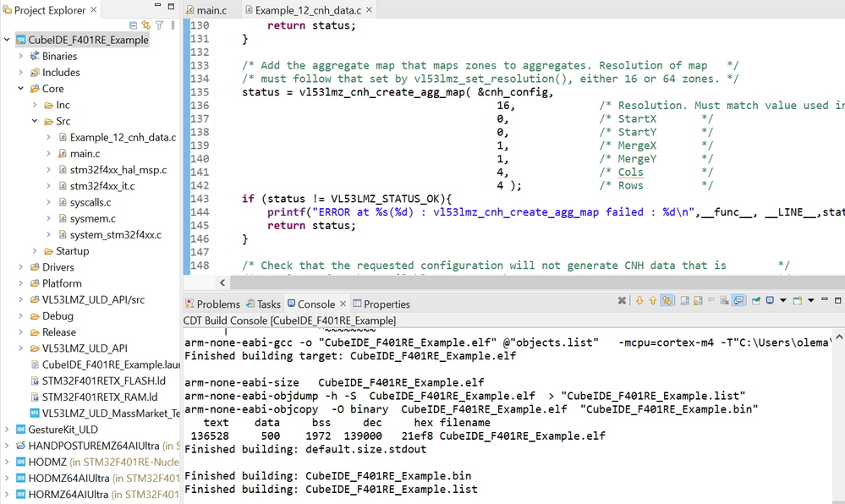Minimize the Project Explorer panel
845x504 pixels.
click(x=157, y=6)
